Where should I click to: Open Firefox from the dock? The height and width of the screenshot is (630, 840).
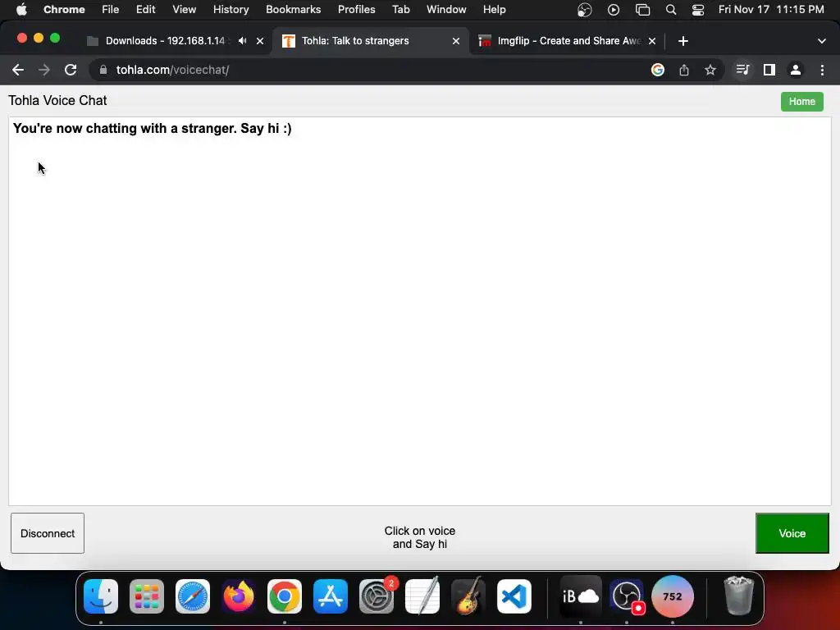tap(239, 596)
